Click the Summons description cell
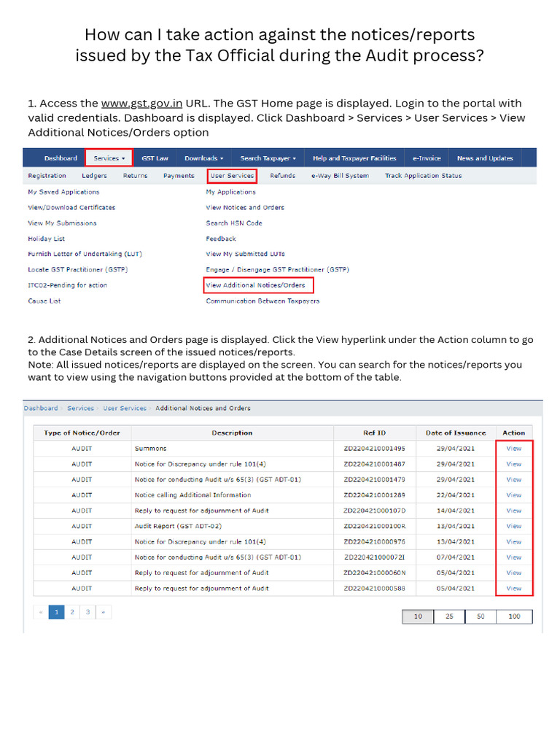This screenshot has width=560, height=747. [232, 449]
